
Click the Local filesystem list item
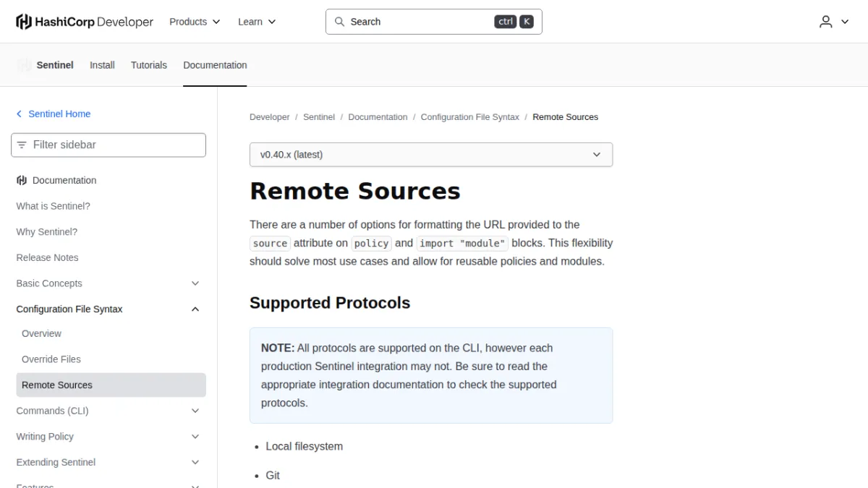point(305,447)
